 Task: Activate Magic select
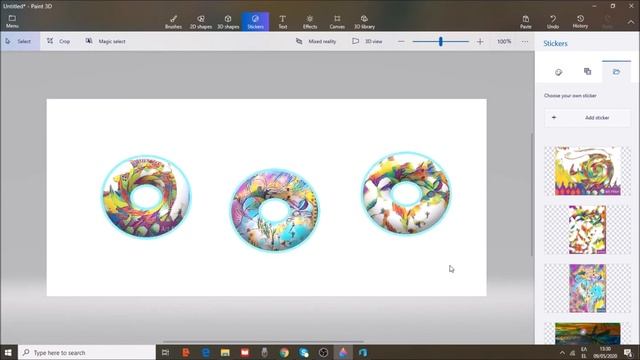point(105,41)
